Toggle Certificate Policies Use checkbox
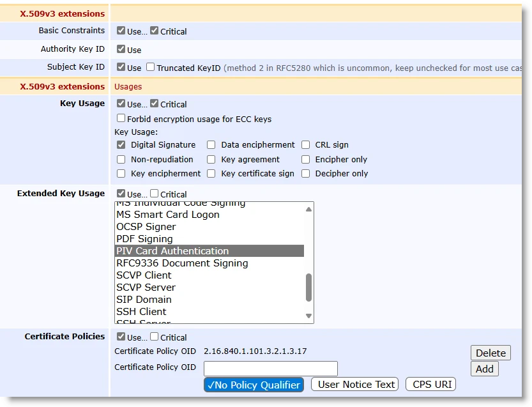Screen dimensions: 532x407 click(121, 336)
